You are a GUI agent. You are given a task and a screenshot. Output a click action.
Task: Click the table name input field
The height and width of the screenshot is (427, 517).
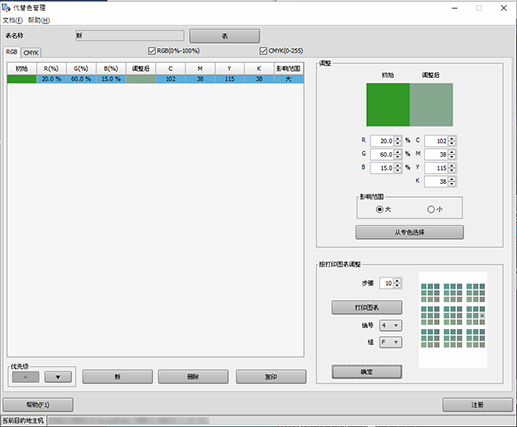[130, 36]
